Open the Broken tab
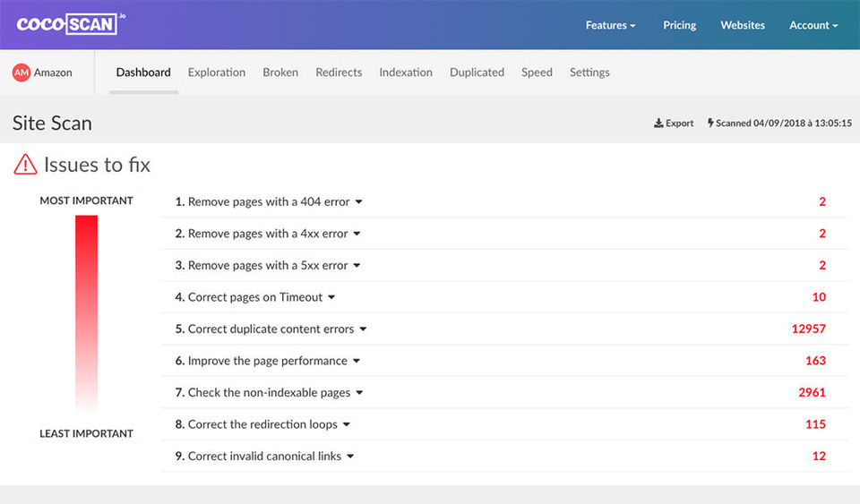The width and height of the screenshot is (860, 504). coord(280,73)
